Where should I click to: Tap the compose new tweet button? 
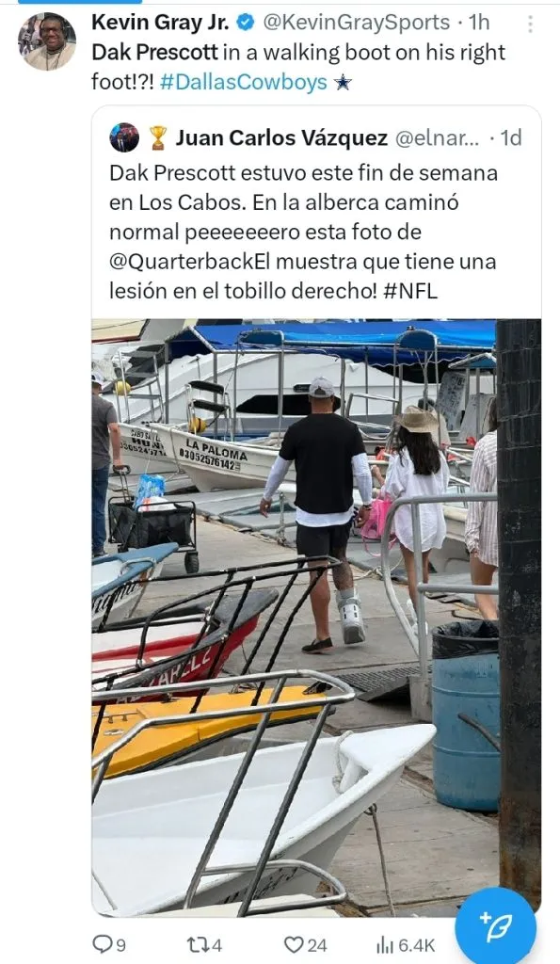[495, 926]
